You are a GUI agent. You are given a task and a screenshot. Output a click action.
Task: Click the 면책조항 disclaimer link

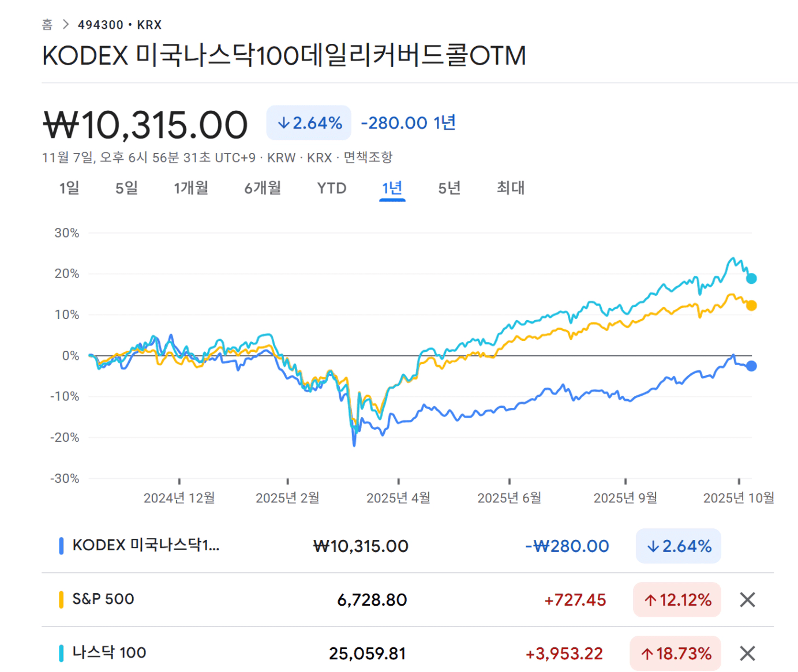pos(368,157)
